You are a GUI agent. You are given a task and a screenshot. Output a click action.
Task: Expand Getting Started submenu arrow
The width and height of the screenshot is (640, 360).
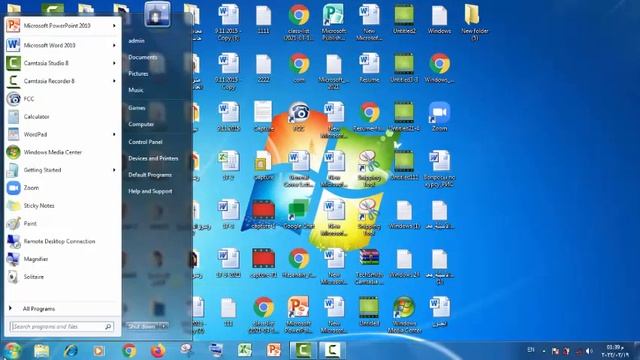click(x=114, y=170)
